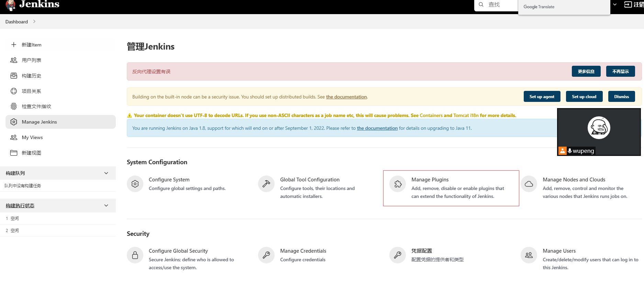Open the Tomcat i18n link
Viewport: 644px width, 284px height.
(466, 115)
